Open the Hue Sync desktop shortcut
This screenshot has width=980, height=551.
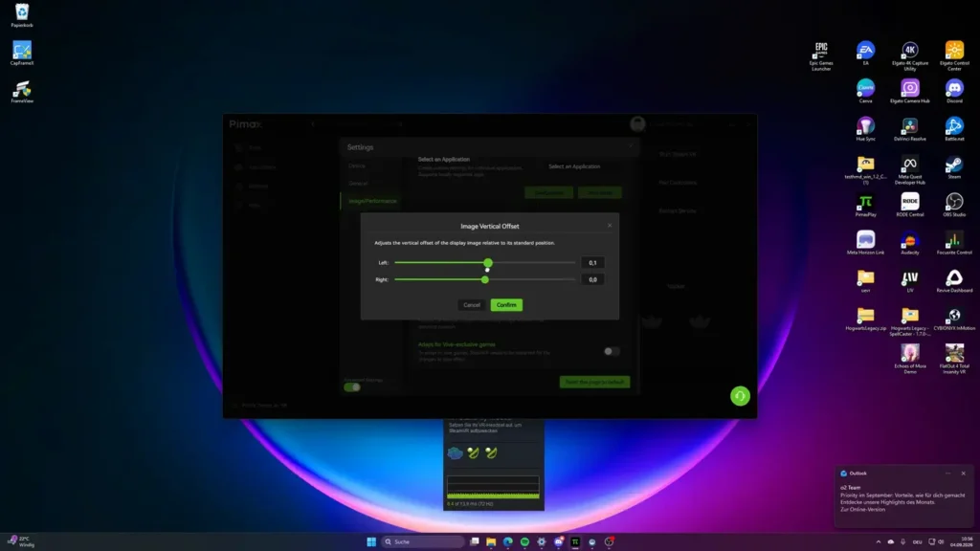865,129
